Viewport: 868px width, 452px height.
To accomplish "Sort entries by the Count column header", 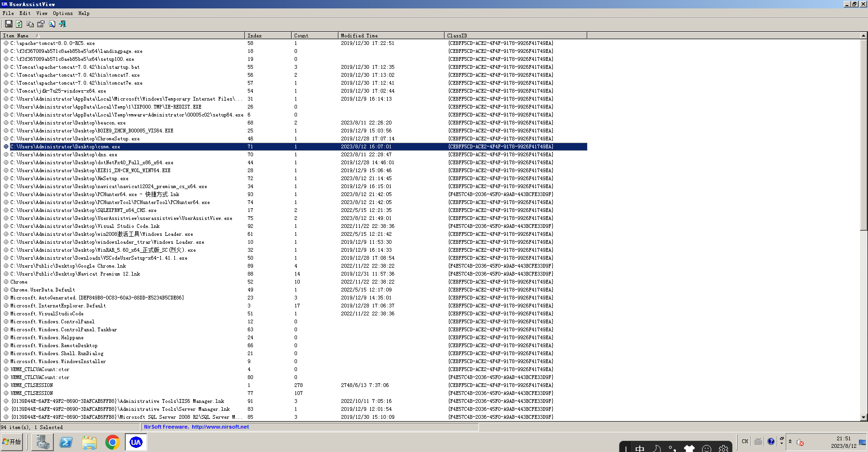I will 314,35.
